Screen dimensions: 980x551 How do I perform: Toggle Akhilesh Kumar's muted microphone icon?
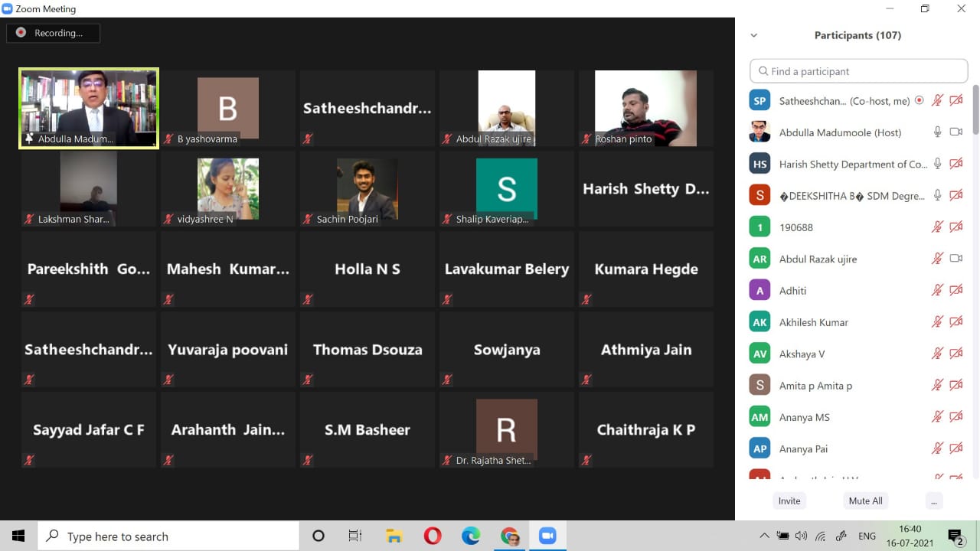click(x=937, y=322)
